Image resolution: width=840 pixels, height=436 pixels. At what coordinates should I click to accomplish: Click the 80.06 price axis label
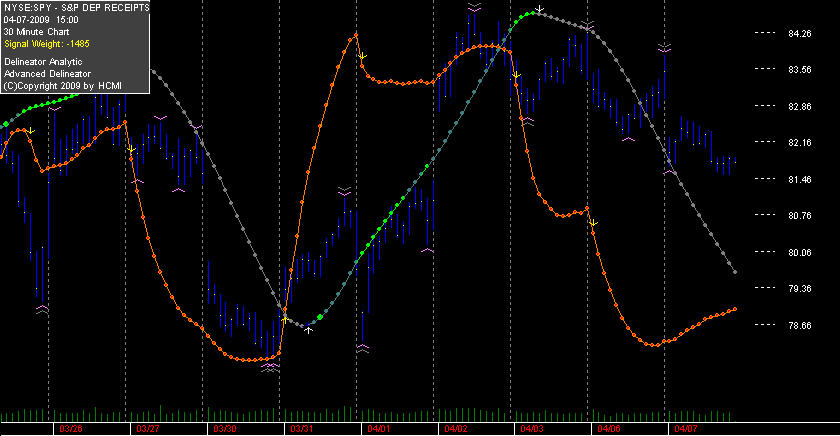point(800,252)
